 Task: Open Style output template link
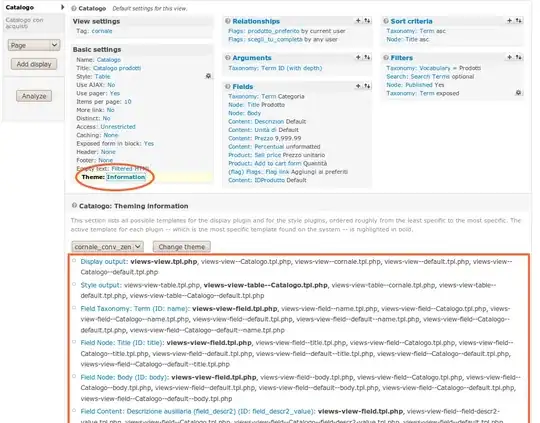pyautogui.click(x=101, y=285)
